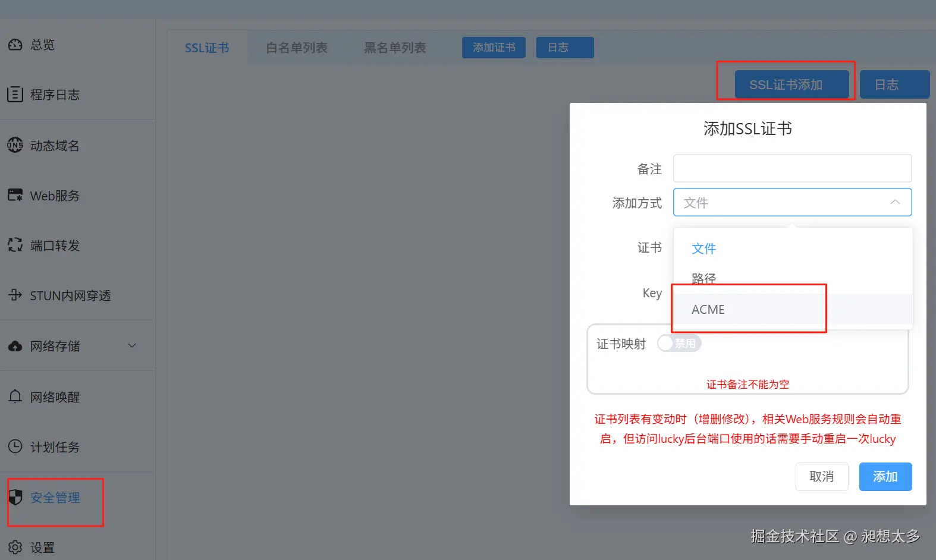Open 网络唤醒 in sidebar
The image size is (936, 560).
pos(55,397)
